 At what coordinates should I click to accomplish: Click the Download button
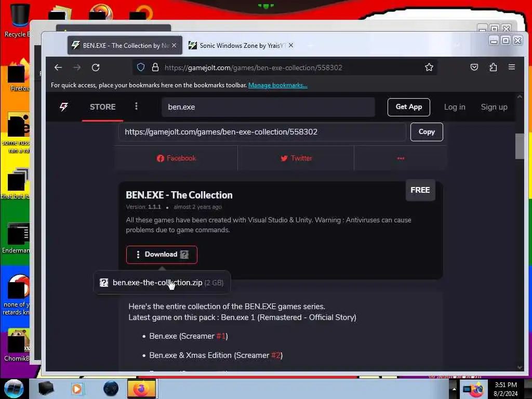coord(162,255)
